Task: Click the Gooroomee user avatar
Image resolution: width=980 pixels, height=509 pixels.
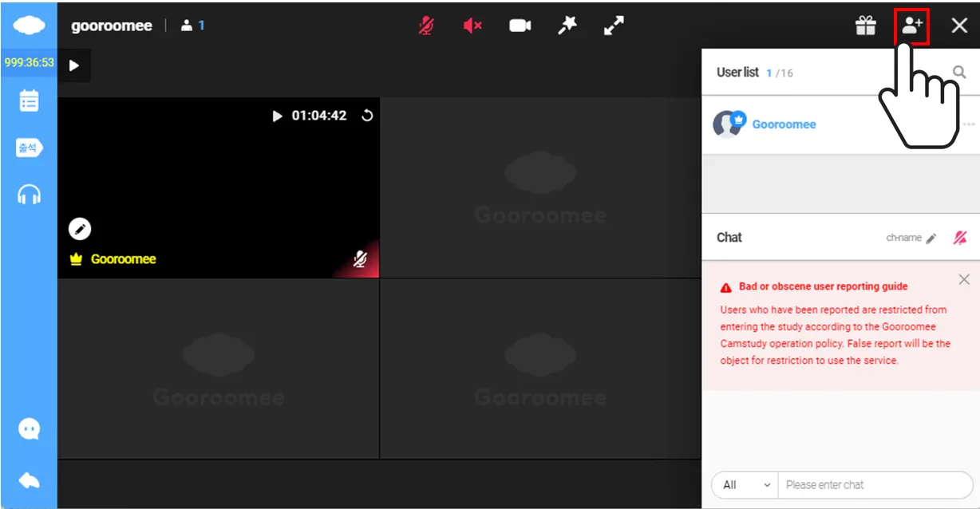Action: pos(728,124)
